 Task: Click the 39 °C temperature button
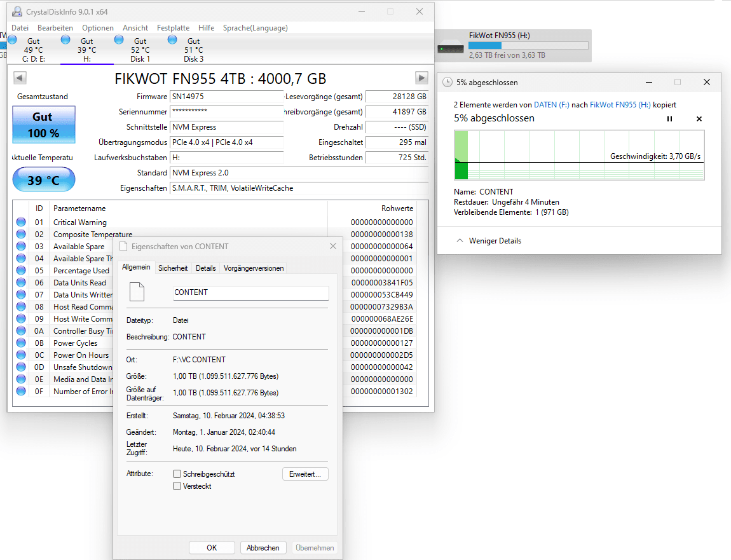point(44,179)
